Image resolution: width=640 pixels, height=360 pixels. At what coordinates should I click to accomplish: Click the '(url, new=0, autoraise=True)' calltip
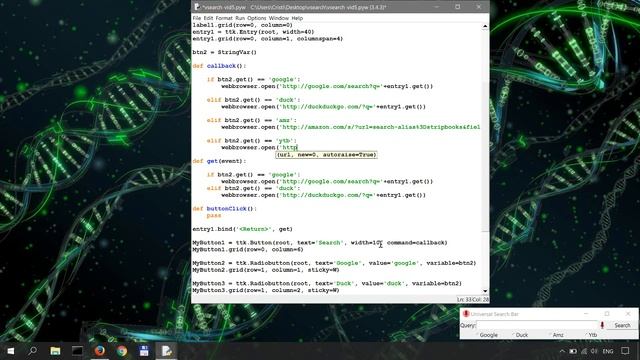coord(326,155)
